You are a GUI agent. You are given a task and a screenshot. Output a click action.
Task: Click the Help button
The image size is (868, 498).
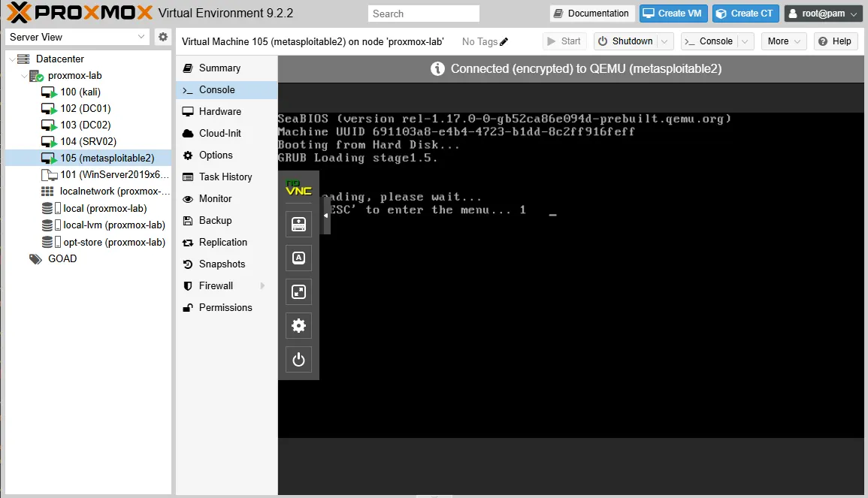tap(835, 41)
